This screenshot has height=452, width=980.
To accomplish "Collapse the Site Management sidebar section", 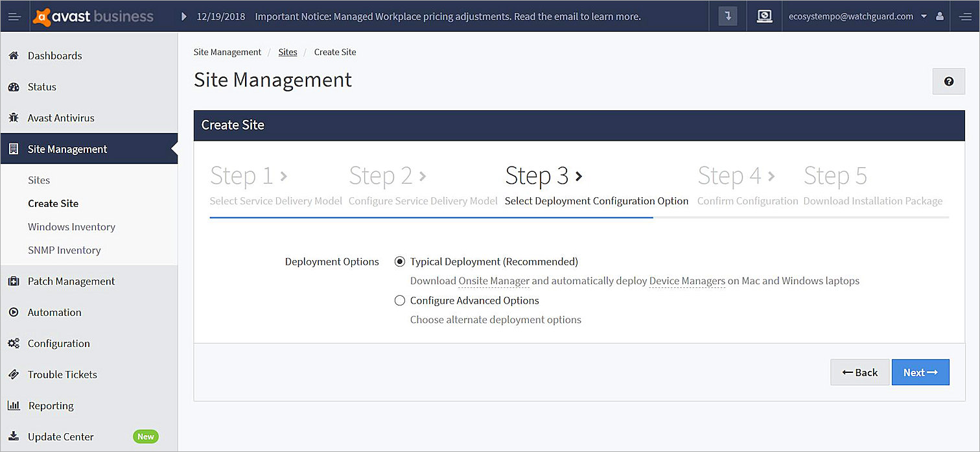I will click(x=67, y=149).
